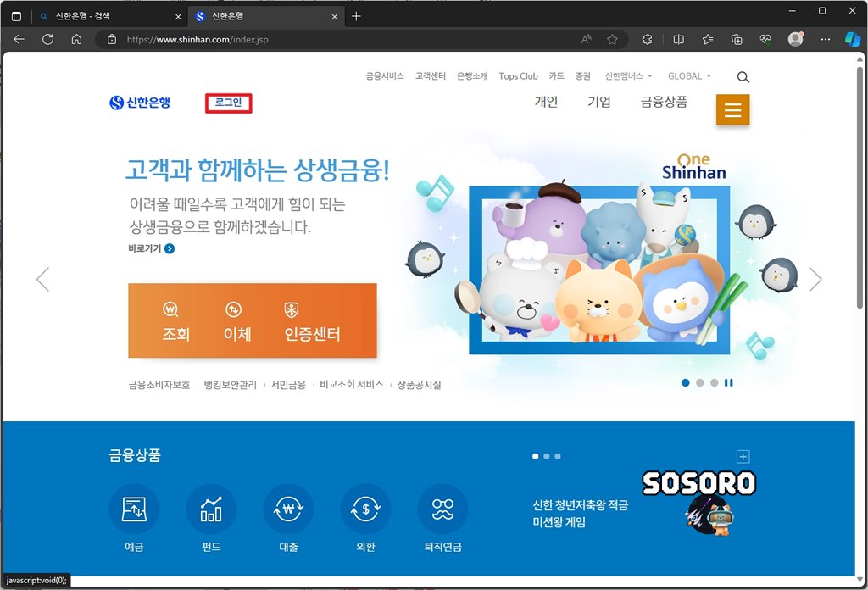Open the 서민금융 link
The image size is (868, 590).
tap(288, 385)
